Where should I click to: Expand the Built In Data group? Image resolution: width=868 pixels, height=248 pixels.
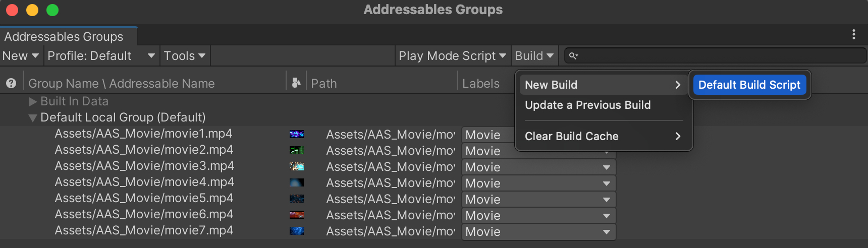click(x=33, y=102)
